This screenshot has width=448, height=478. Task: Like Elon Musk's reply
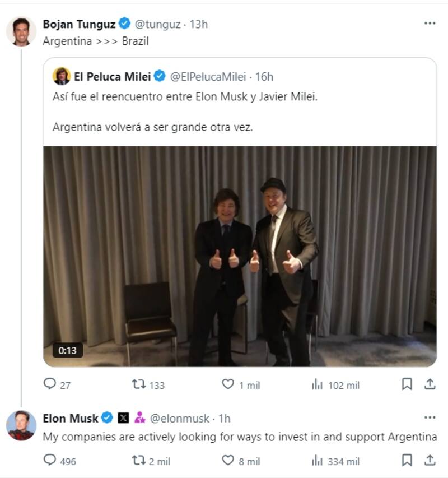coord(228,461)
